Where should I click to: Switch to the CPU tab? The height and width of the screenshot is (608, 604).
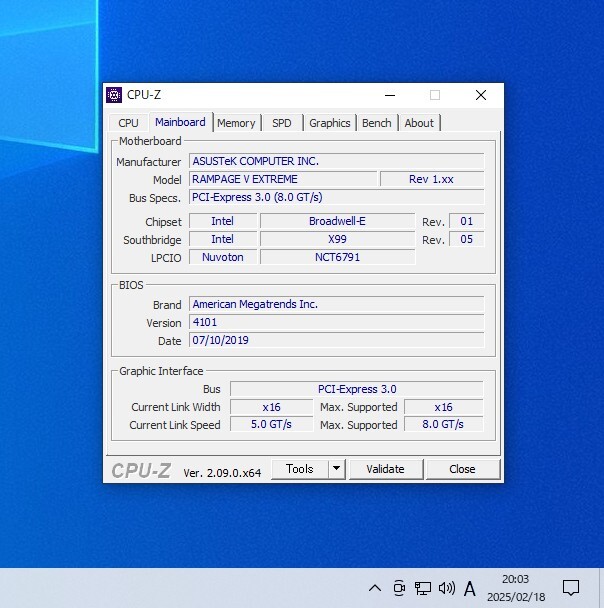(x=129, y=123)
